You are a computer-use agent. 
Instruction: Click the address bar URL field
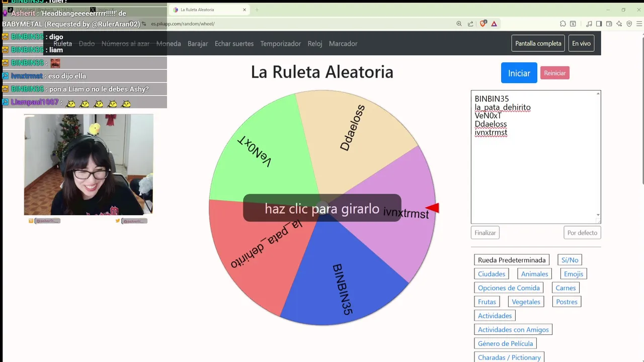(x=302, y=24)
